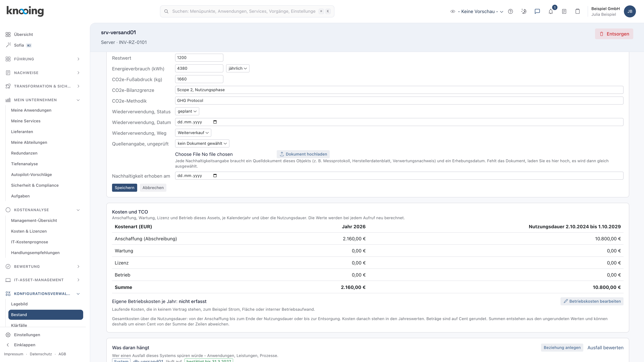Image resolution: width=644 pixels, height=362 pixels.
Task: Click Ausfall bewerten link
Action: 605,348
